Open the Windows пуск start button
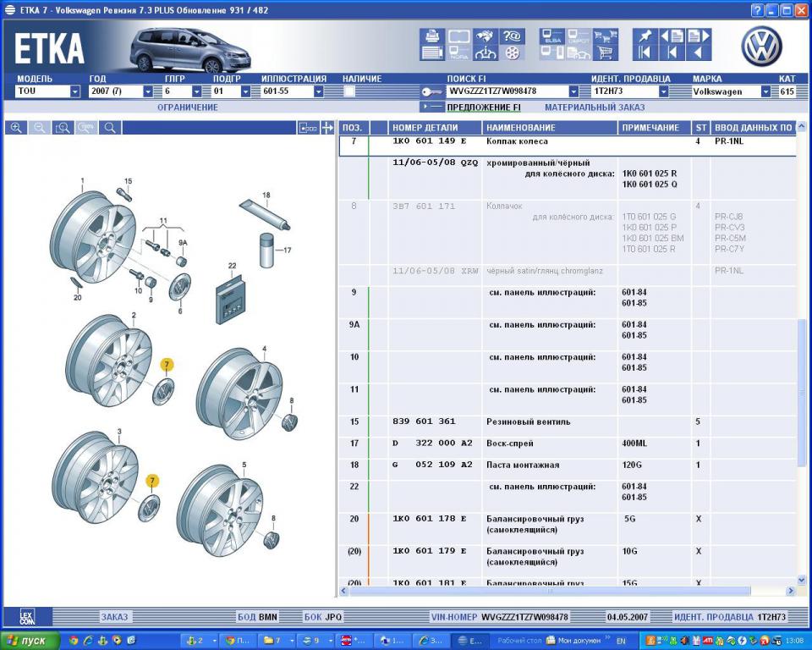This screenshot has height=650, width=812. point(30,641)
